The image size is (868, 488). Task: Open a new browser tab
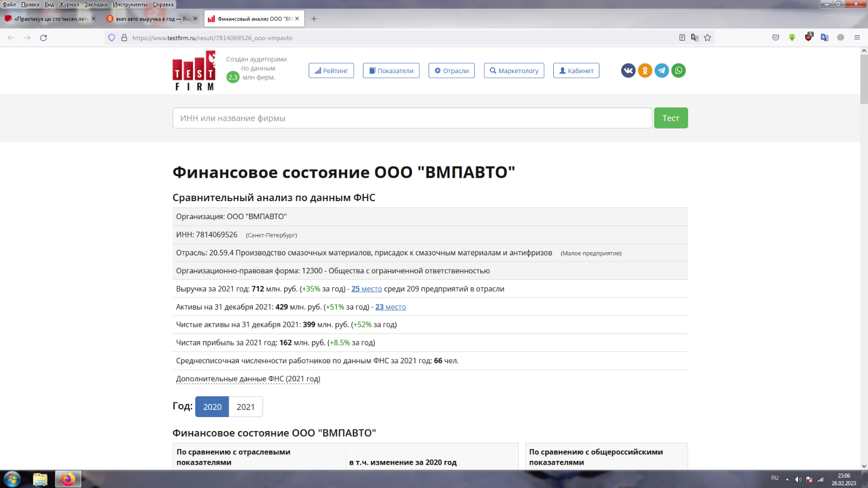coord(314,19)
